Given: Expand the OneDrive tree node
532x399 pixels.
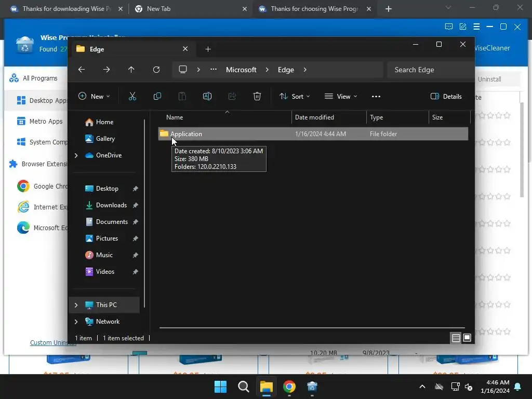Looking at the screenshot, I should pyautogui.click(x=76, y=155).
